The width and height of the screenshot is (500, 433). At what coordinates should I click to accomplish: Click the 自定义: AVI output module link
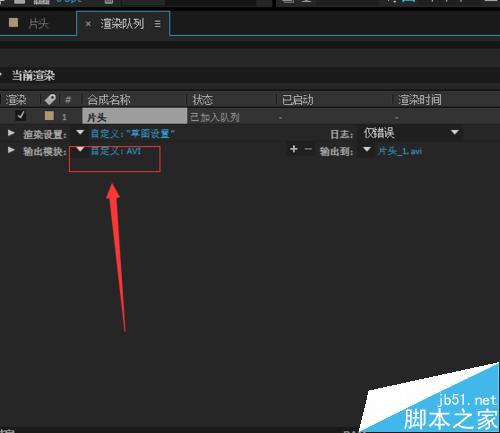116,151
